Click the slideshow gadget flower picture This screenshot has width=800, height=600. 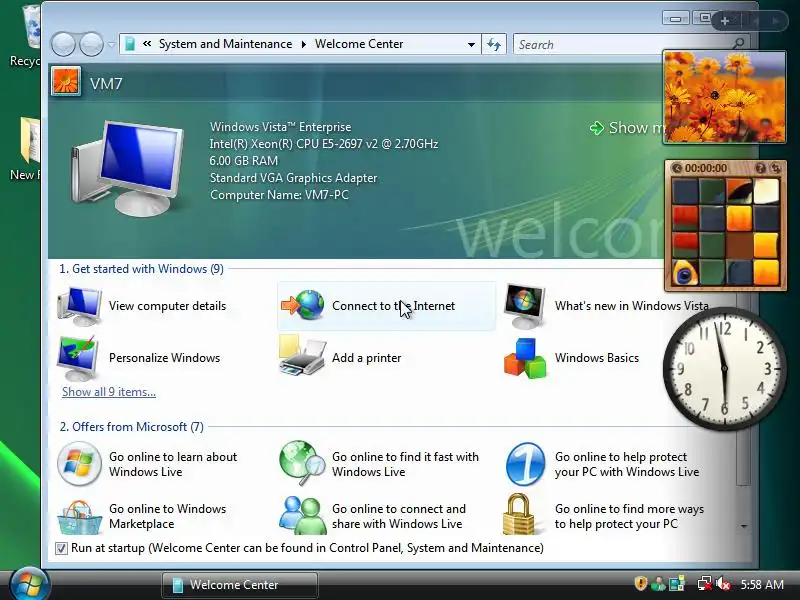coord(724,97)
